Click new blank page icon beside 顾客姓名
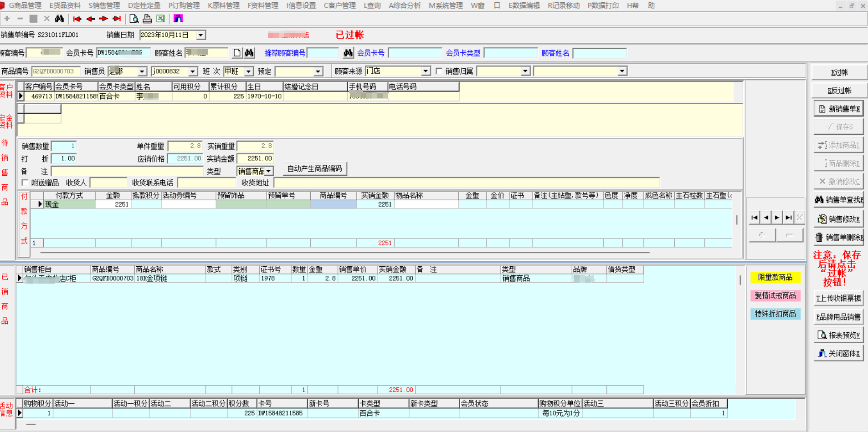868x432 pixels. [237, 53]
